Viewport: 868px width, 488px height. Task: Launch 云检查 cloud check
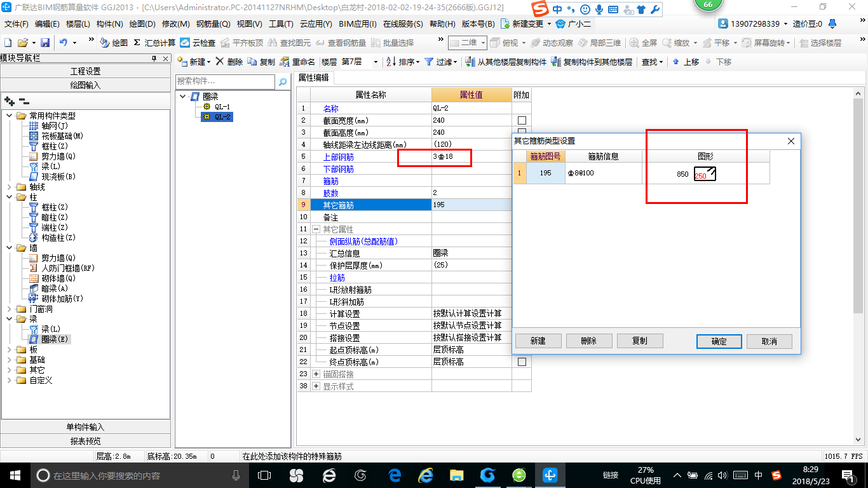198,43
